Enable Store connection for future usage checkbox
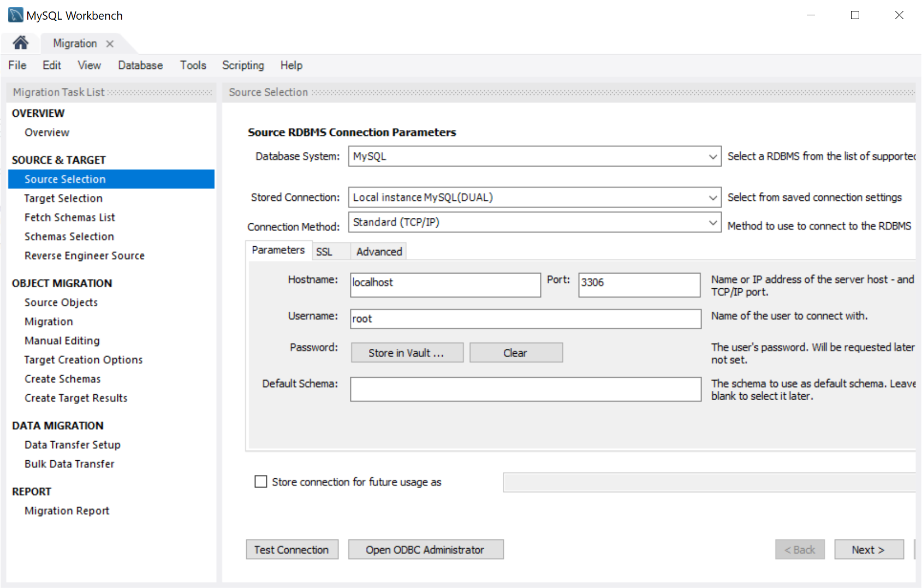The width and height of the screenshot is (922, 588). (x=261, y=482)
